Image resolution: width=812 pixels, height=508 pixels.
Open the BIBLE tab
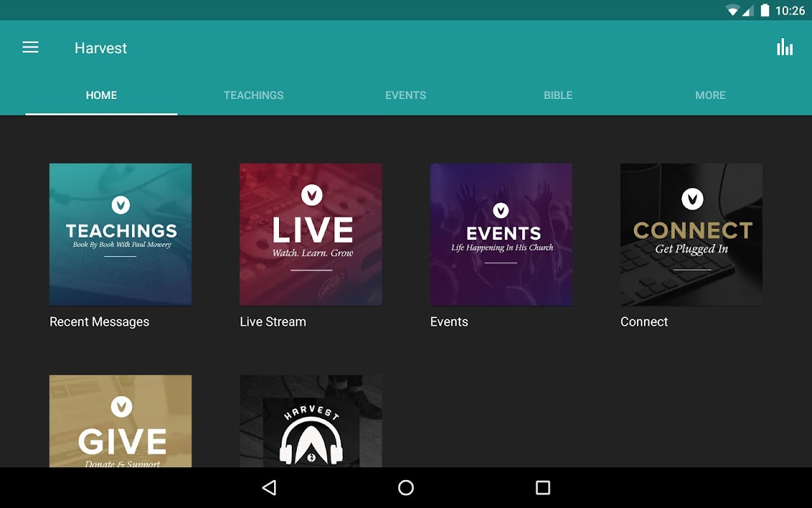click(558, 95)
